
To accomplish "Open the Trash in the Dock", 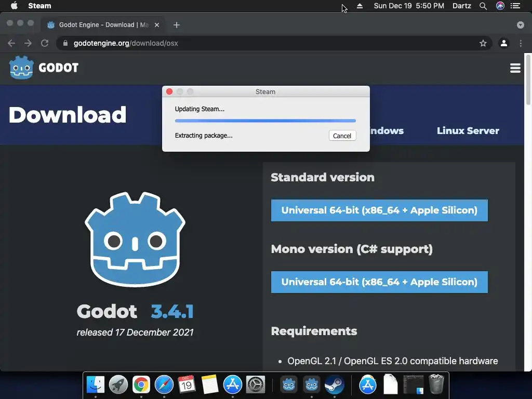I will 436,384.
